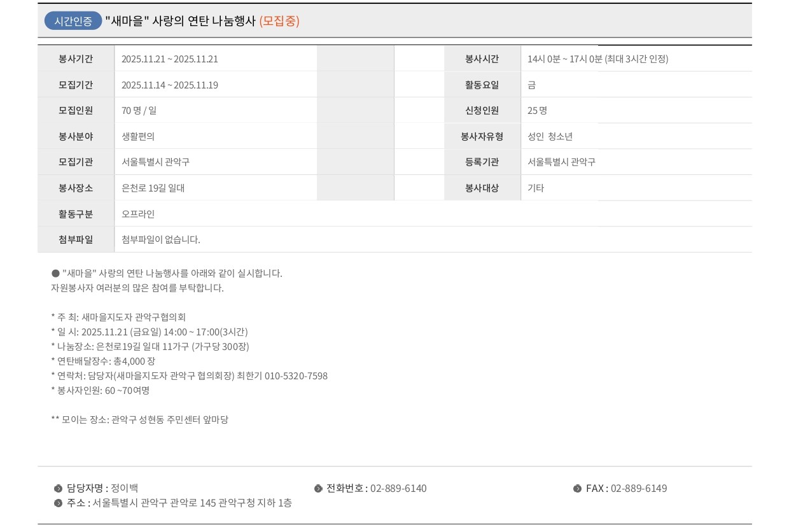Viewport: 789px width, 532px height.
Task: Click the arrow icon next to 전화번호
Action: point(318,488)
